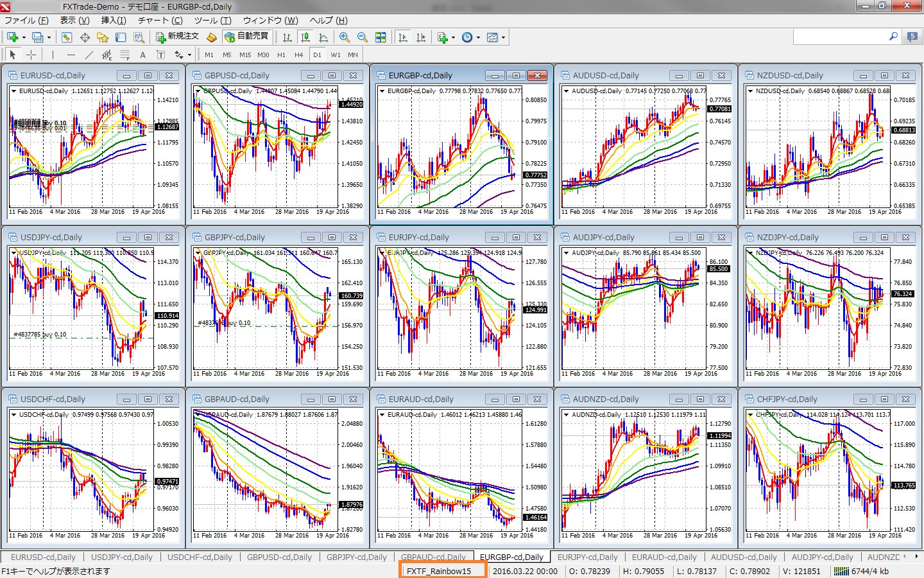Open the periods clock menu
Image resolution: width=924 pixels, height=578 pixels.
point(468,37)
